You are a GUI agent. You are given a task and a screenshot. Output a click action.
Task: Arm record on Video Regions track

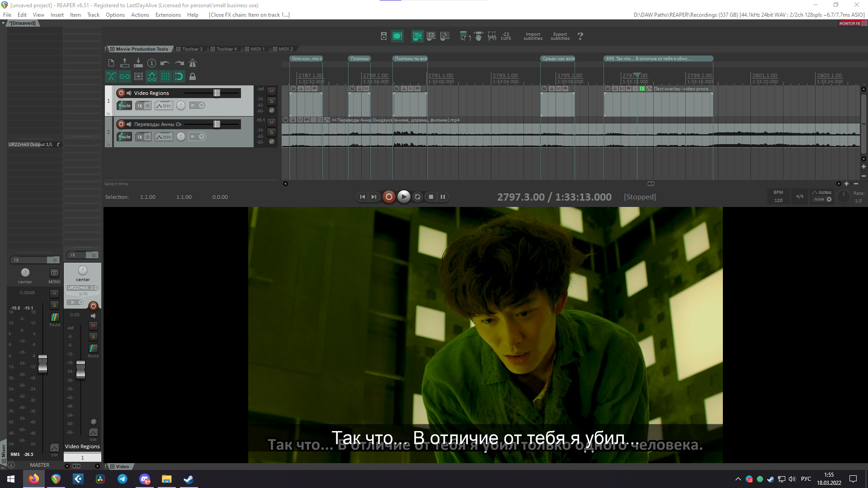pos(121,93)
